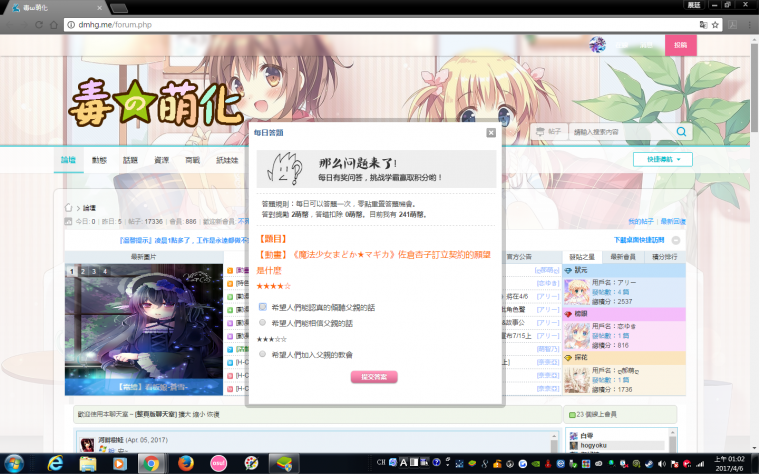Image resolution: width=760 pixels, height=476 pixels.
Task: Select answer 希望人們能相信父親的話
Action: pyautogui.click(x=262, y=323)
